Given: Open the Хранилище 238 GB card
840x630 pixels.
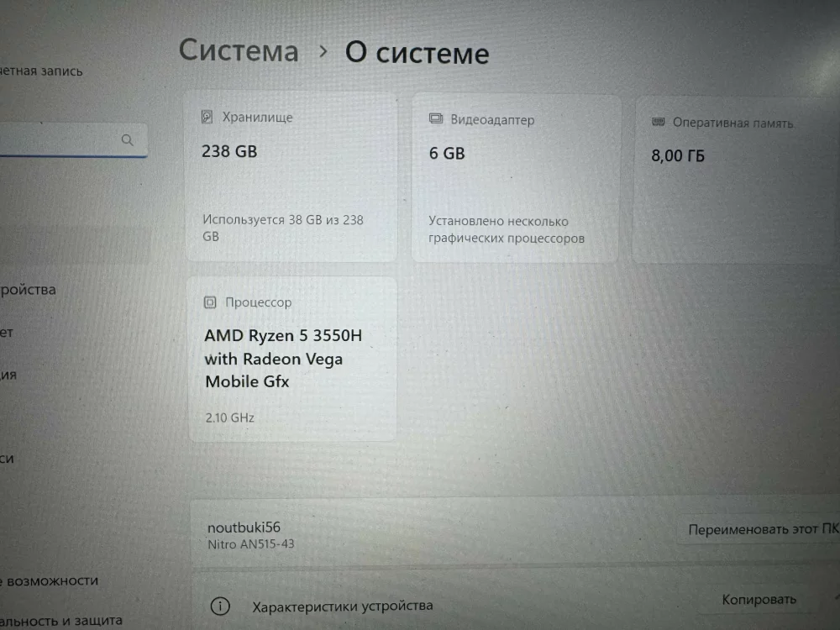Looking at the screenshot, I should pyautogui.click(x=291, y=176).
